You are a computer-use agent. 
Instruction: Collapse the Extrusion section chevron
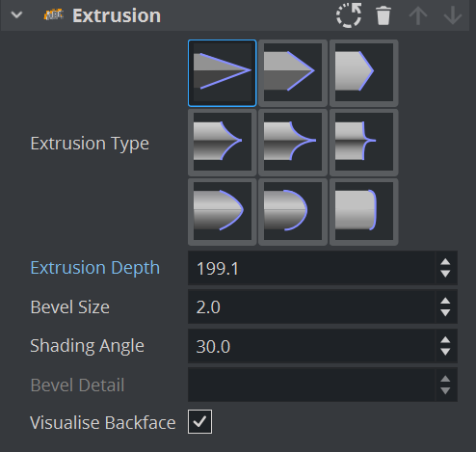(16, 14)
